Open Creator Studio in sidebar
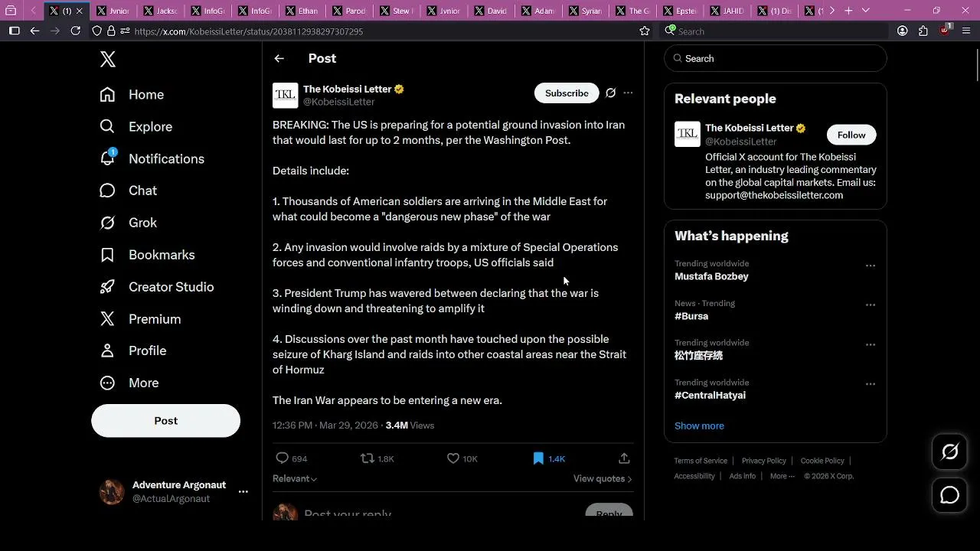Screen dimensions: 980x551 click(156, 287)
